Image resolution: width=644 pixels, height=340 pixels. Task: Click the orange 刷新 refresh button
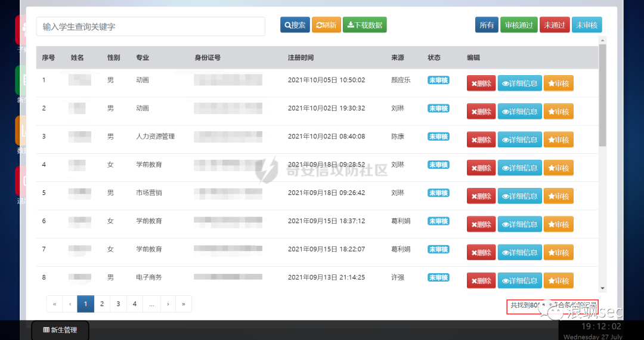coord(326,25)
